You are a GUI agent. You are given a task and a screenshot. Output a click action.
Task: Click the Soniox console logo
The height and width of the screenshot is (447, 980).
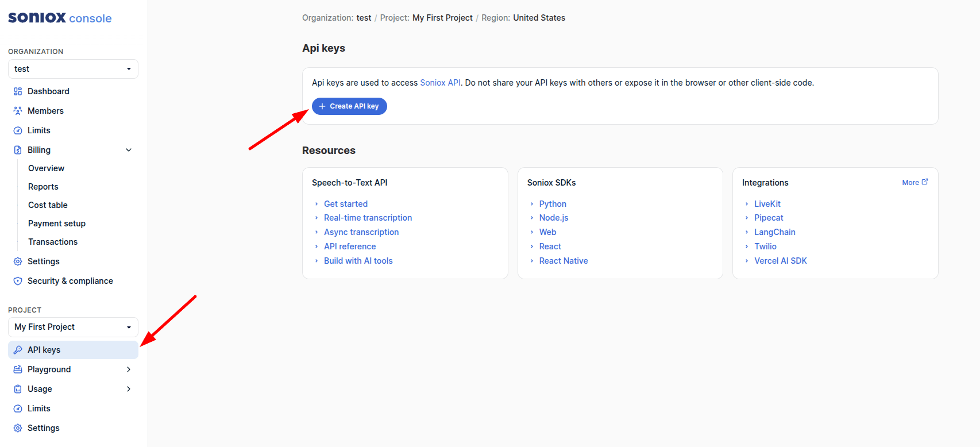[60, 18]
